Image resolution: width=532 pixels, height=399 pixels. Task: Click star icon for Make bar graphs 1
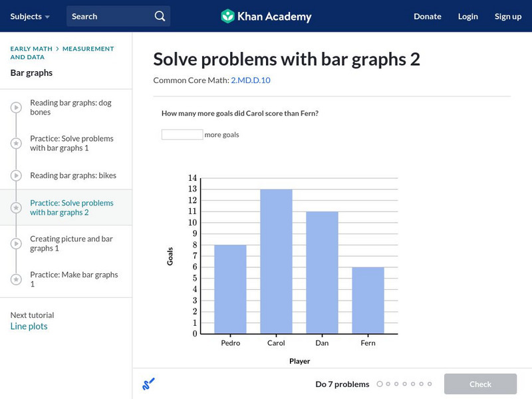point(16,279)
